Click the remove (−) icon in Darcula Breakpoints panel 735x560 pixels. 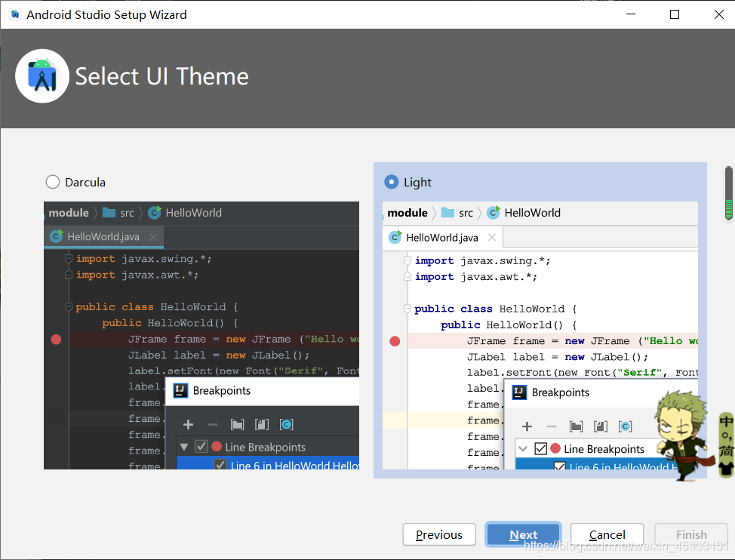coord(213,425)
